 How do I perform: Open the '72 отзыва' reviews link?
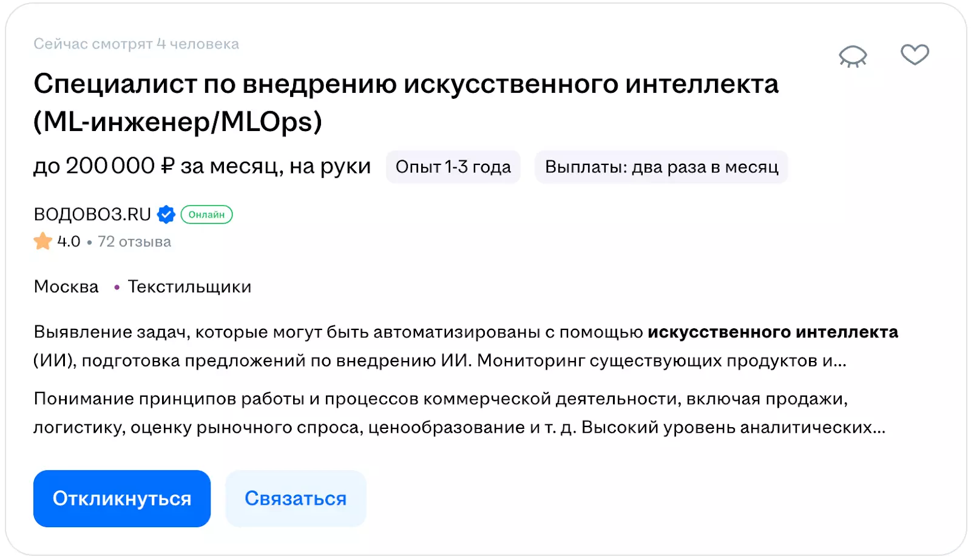(x=134, y=241)
